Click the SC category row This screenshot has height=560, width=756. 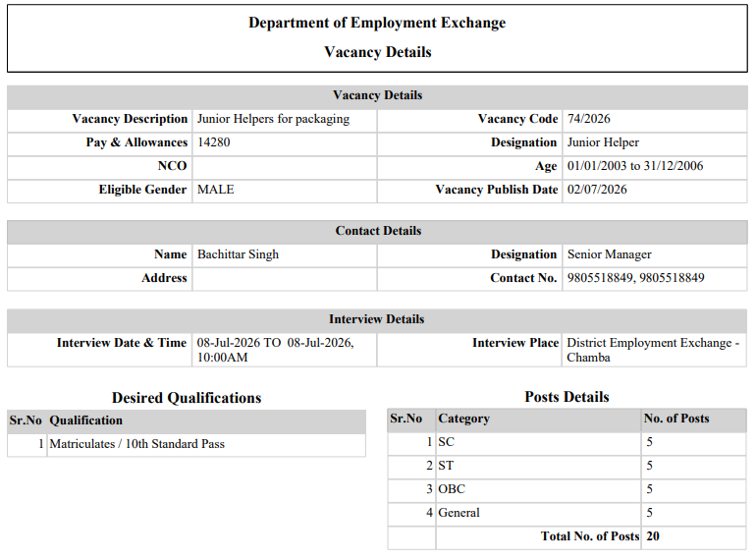coord(567,442)
